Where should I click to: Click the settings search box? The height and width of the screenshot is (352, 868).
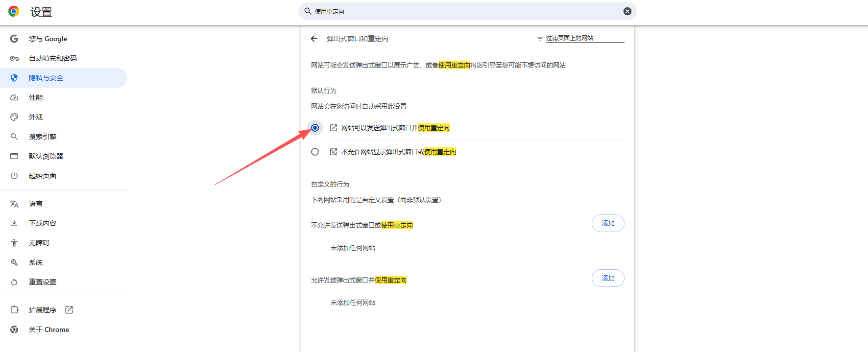tap(465, 11)
